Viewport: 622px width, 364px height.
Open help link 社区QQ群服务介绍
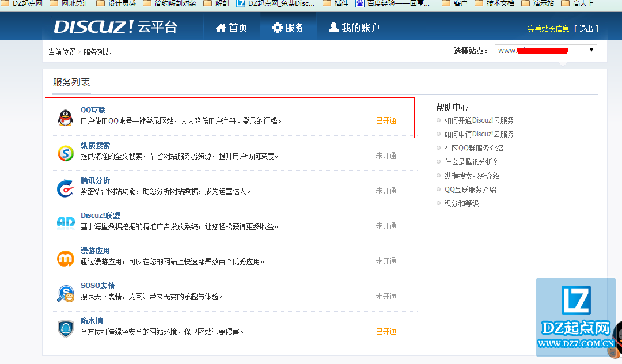[x=473, y=148]
